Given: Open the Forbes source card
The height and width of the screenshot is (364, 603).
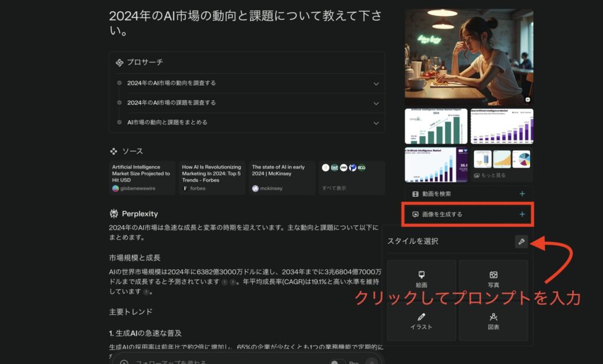Looking at the screenshot, I should [x=212, y=178].
